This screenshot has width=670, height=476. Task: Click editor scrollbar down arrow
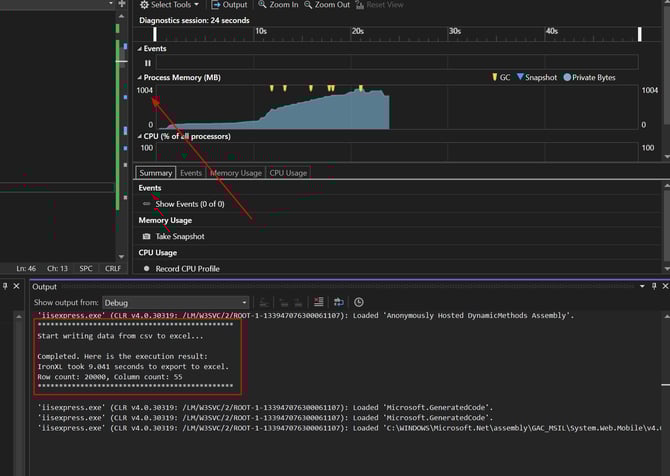tap(121, 257)
